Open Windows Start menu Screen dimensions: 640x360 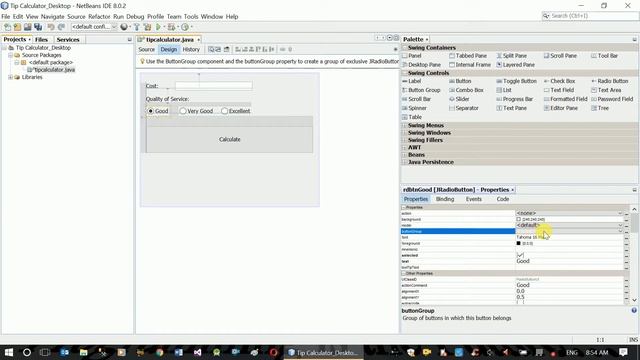[x=8, y=352]
